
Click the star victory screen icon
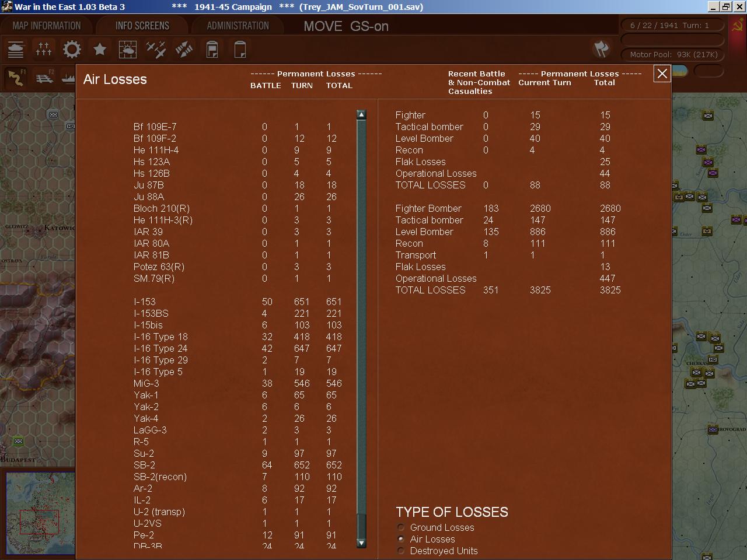click(x=100, y=50)
